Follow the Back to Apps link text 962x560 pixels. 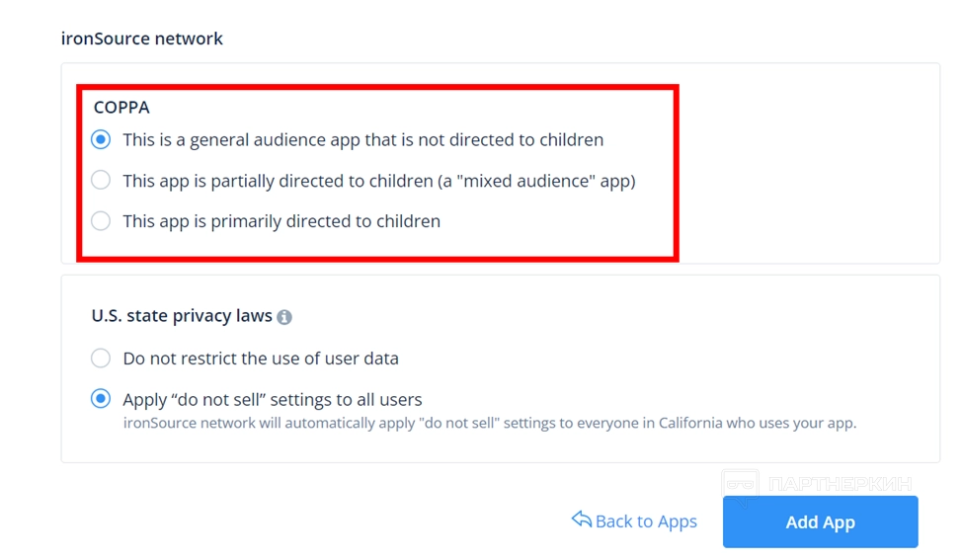click(646, 521)
